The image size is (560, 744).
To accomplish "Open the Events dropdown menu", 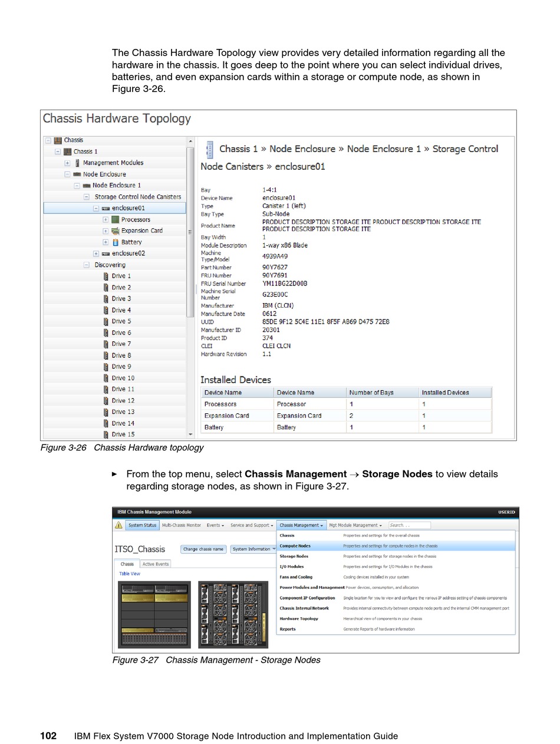I will point(215,525).
